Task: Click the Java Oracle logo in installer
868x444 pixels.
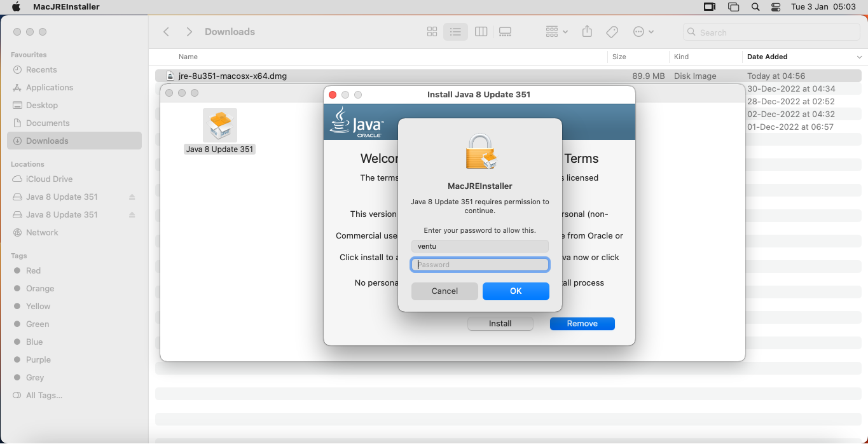Action: 356,122
